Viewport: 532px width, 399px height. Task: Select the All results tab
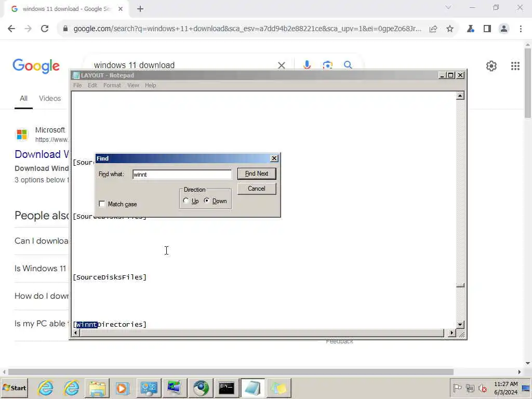[23, 98]
